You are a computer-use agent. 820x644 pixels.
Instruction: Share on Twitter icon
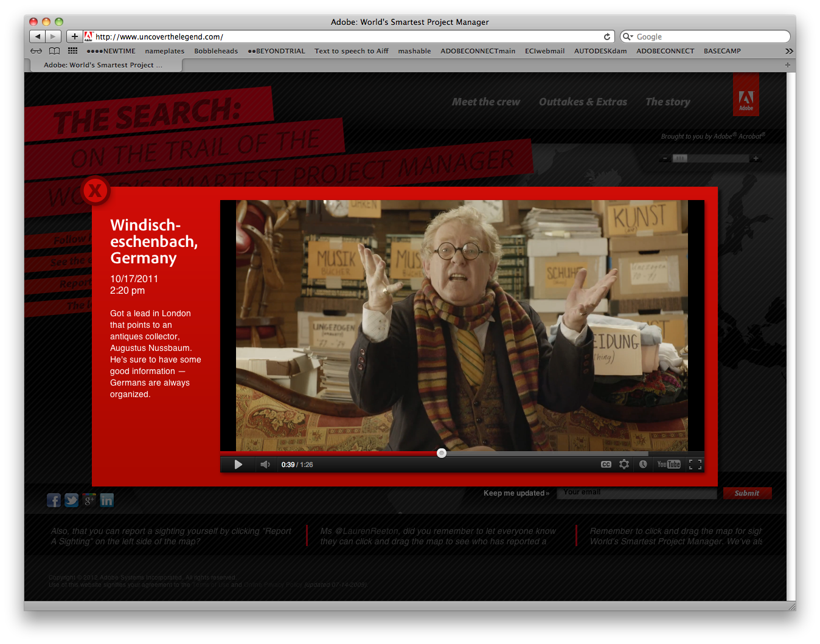point(72,500)
